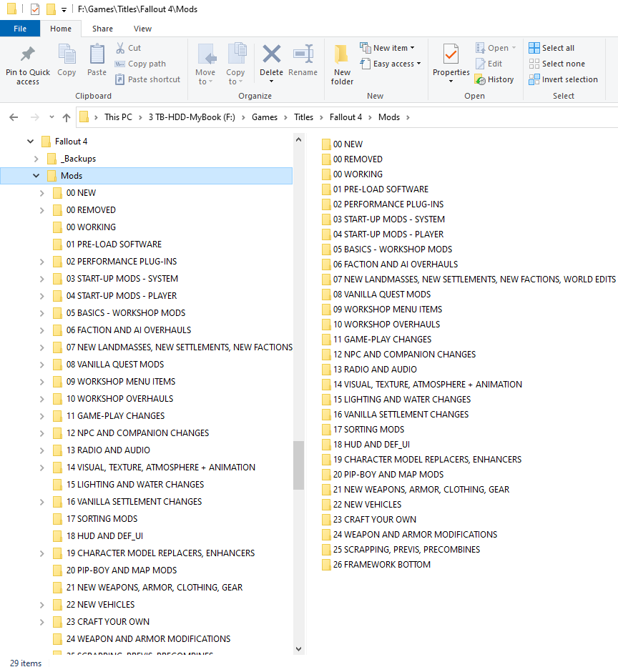
Task: Click the Paste clipboard icon
Action: 97,54
